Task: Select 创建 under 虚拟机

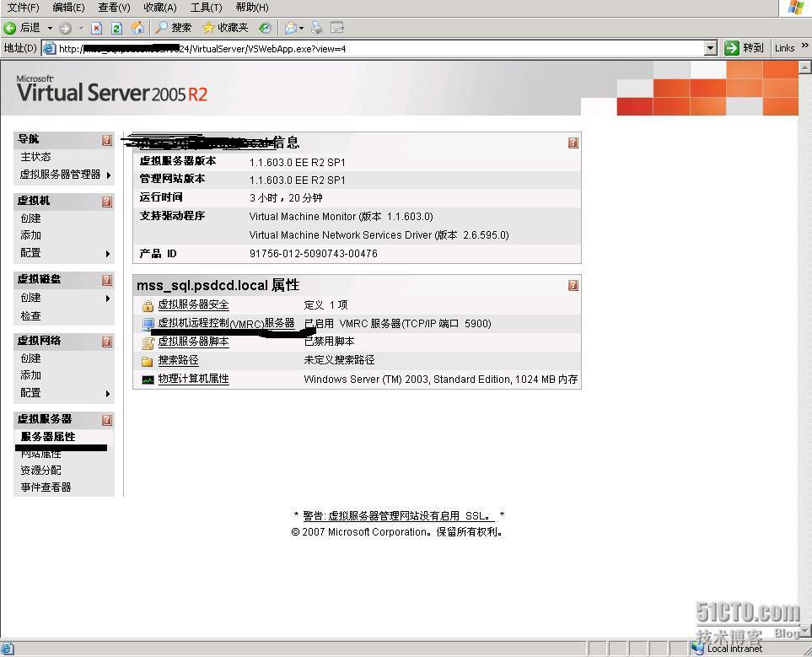Action: click(30, 218)
